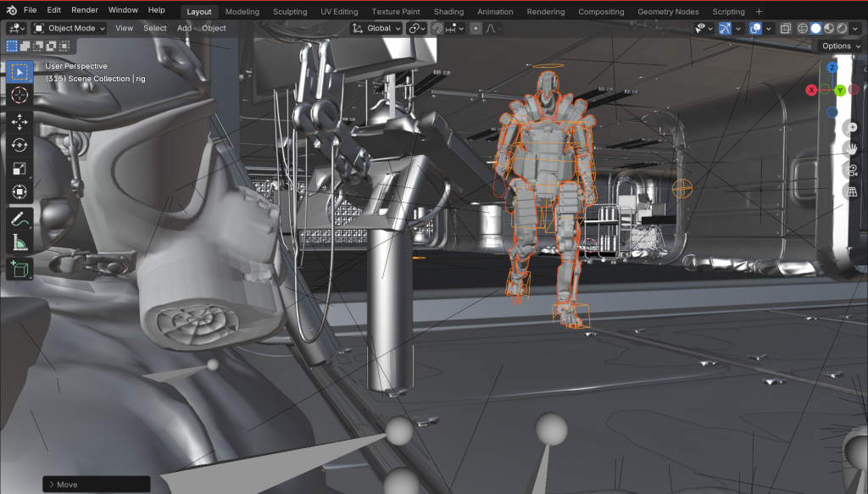
Task: Select the Measure tool
Action: (x=20, y=243)
